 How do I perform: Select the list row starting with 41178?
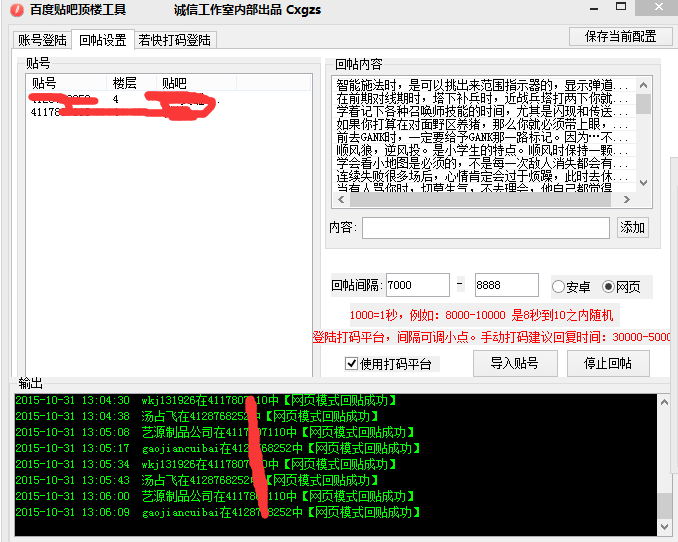pos(169,112)
